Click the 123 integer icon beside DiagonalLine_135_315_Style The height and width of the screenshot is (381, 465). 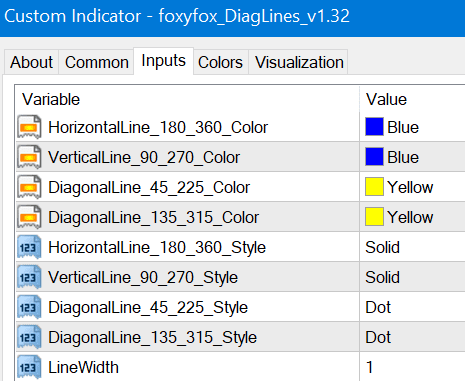29,337
